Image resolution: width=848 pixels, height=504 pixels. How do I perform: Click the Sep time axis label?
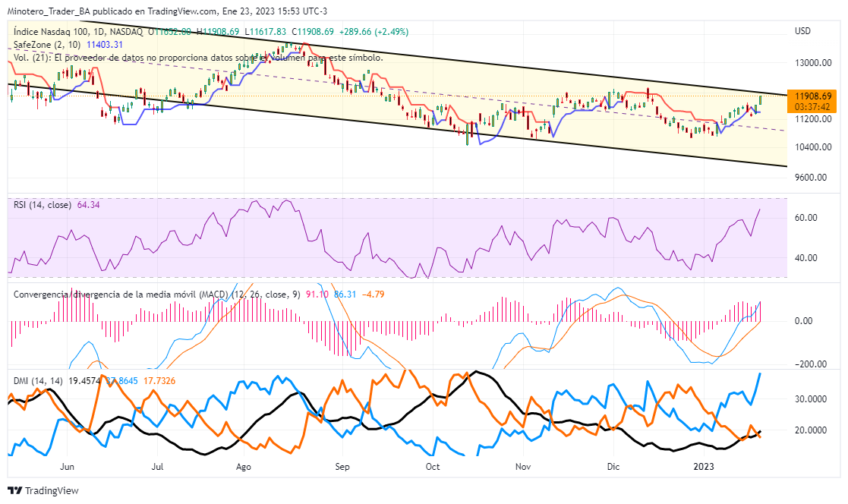(x=342, y=467)
